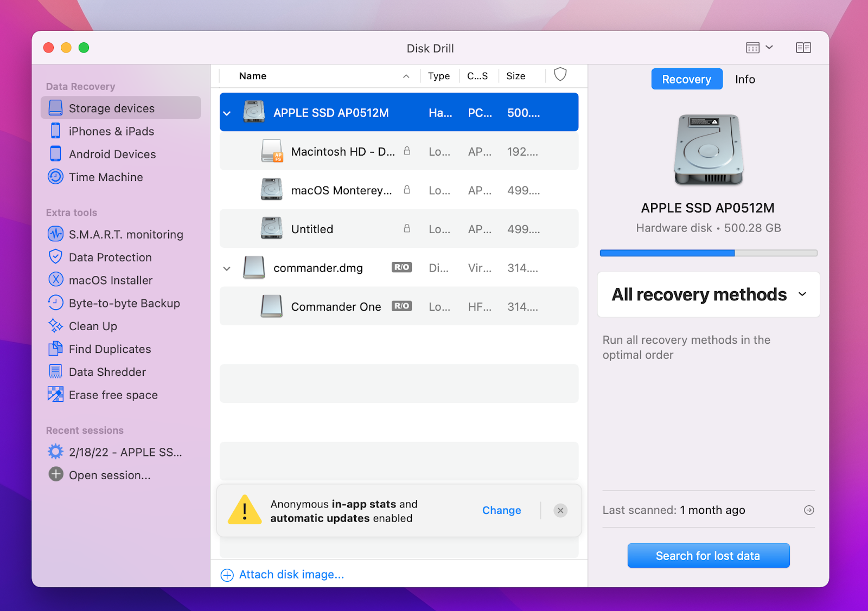Open the All recovery methods dropdown
The image size is (868, 611).
pos(709,294)
